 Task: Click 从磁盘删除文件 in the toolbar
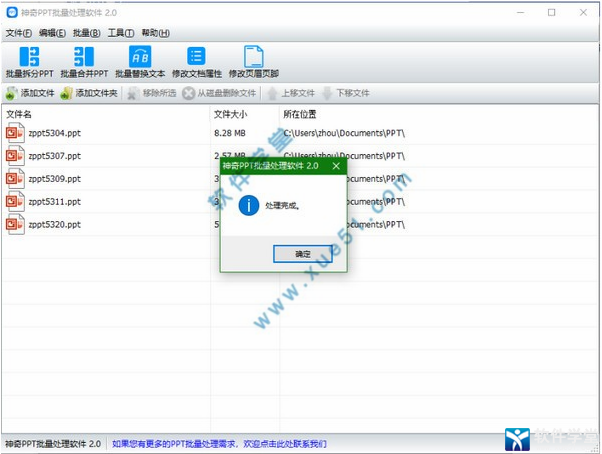219,93
